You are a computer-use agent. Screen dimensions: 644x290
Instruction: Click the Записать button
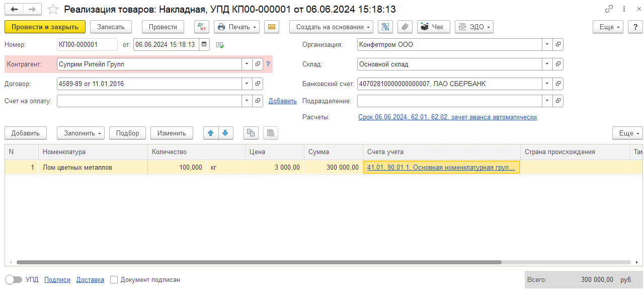pos(111,27)
